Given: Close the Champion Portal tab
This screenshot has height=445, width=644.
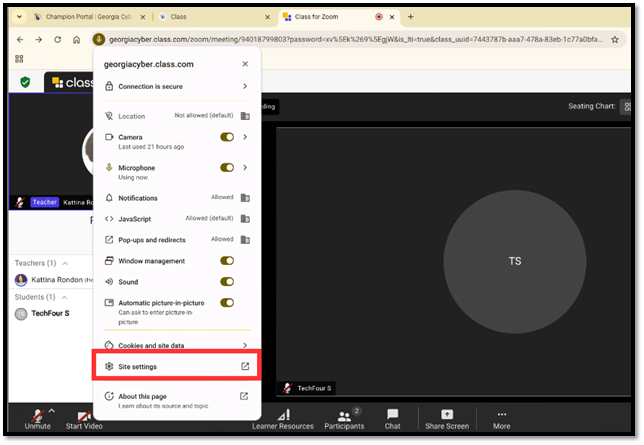Looking at the screenshot, I should tap(143, 17).
